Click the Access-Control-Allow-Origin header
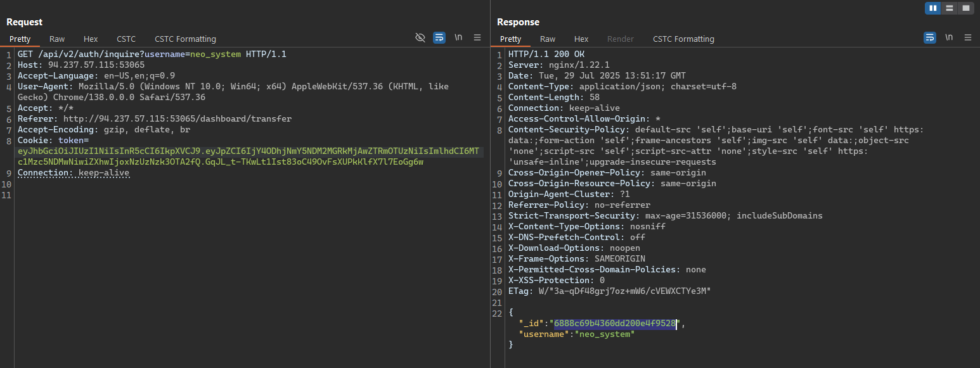 click(584, 119)
